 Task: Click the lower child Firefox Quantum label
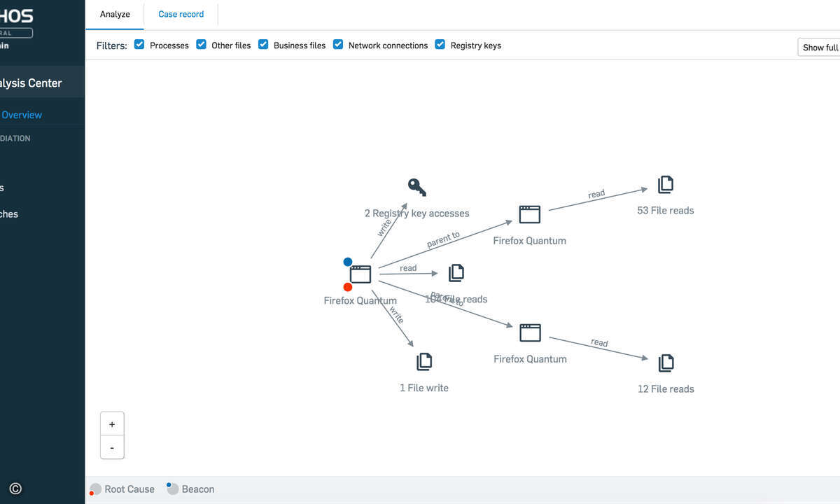tap(530, 358)
